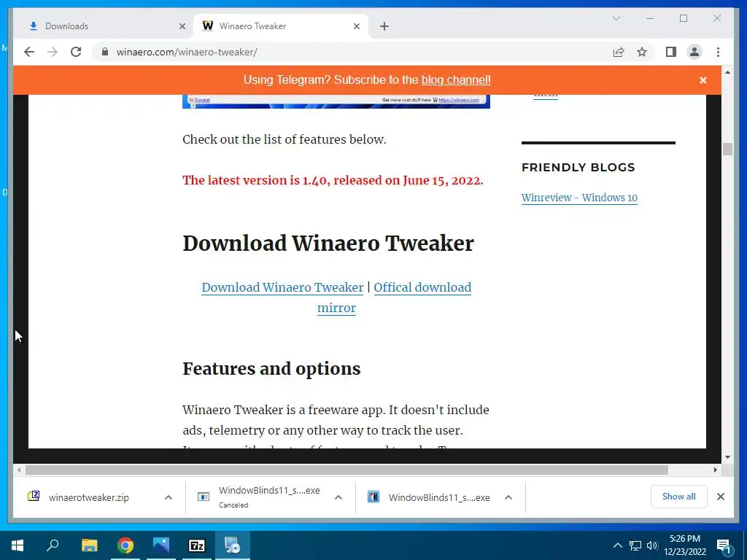
Task: Click the vertical scrollbar thumb
Action: (x=727, y=149)
